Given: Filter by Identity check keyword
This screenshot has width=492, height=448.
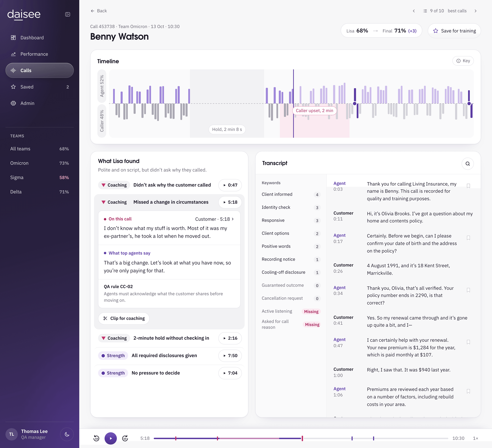Looking at the screenshot, I should [x=291, y=207].
